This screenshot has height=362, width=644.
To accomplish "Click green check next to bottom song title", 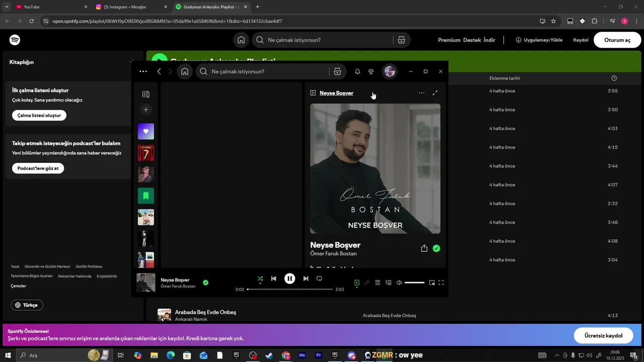I will click(205, 283).
